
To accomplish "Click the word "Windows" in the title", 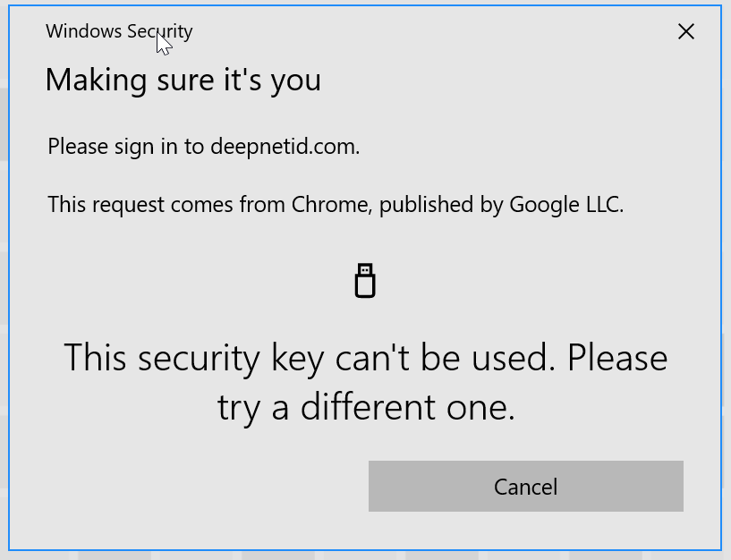I will click(x=83, y=31).
